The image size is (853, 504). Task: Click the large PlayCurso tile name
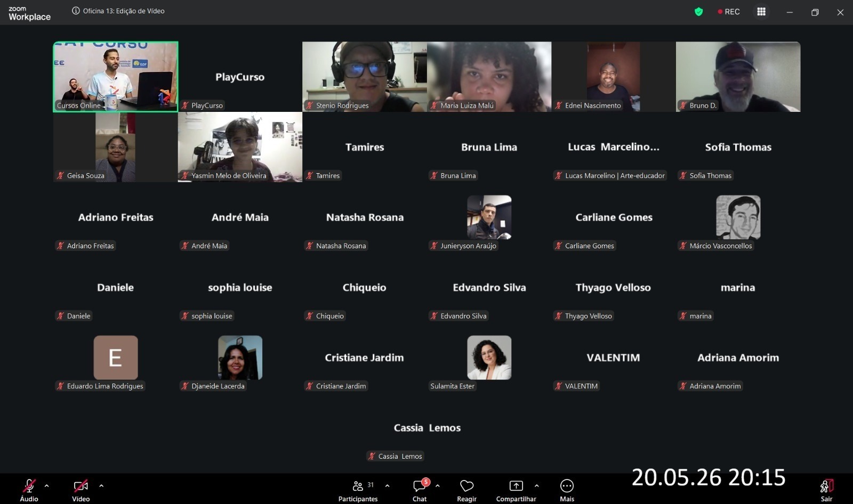240,77
